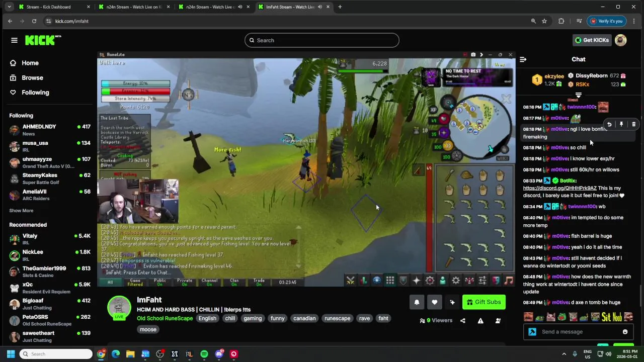The width and height of the screenshot is (644, 362).
Task: Click the KICK logo
Action: pos(43,40)
